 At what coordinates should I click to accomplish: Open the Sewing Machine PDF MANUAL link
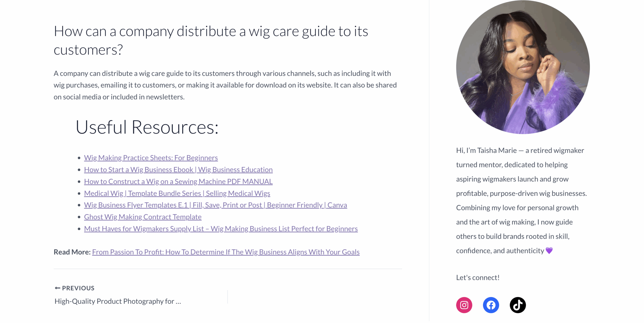178,181
